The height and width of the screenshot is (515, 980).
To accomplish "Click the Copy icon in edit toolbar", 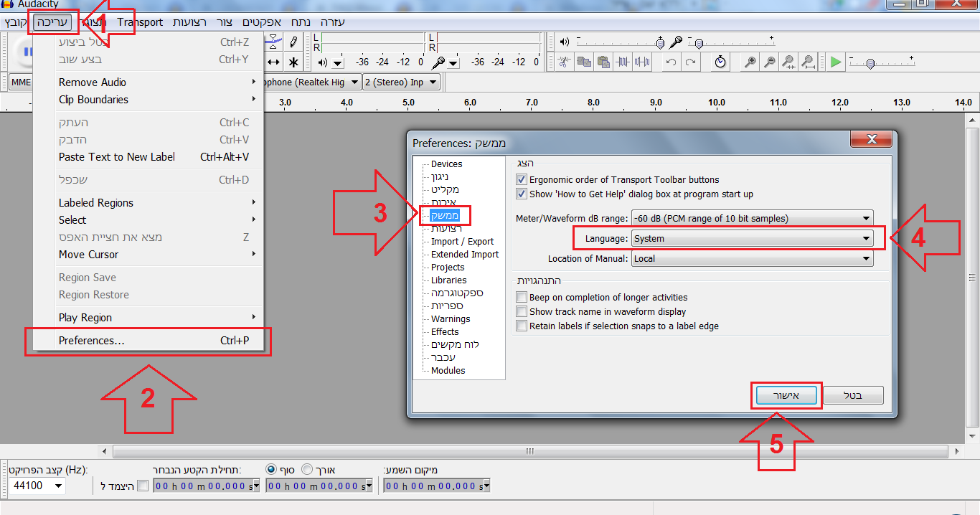I will (x=584, y=62).
